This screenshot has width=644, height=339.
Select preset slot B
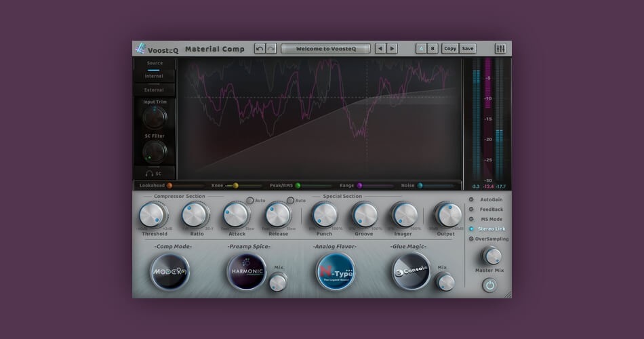coord(432,49)
